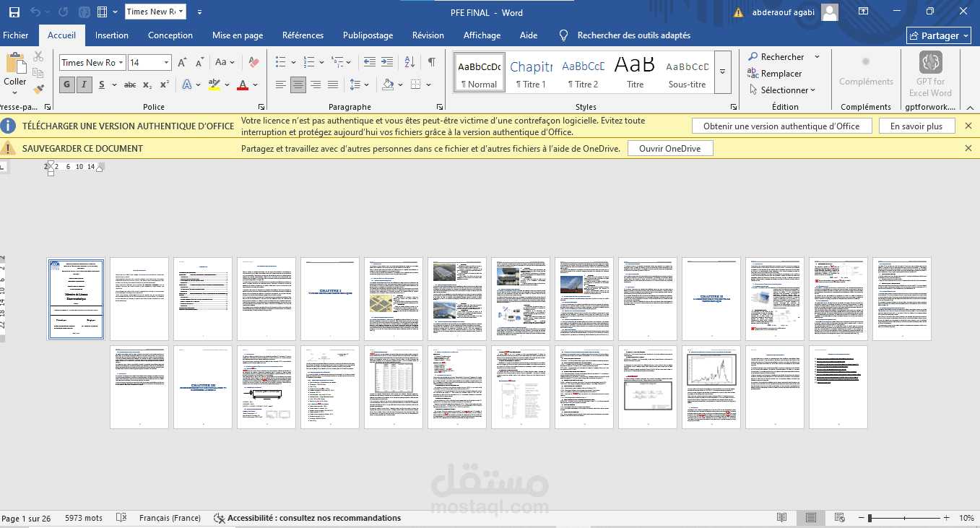This screenshot has width=980, height=528.
Task: Click Obtenir une version authentique d'Office
Action: 781,126
